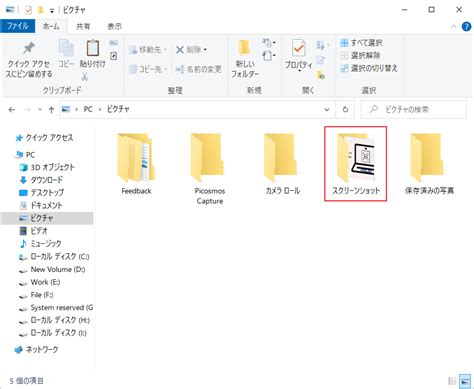Click the scissors cut icon
The image size is (474, 389).
click(85, 77)
